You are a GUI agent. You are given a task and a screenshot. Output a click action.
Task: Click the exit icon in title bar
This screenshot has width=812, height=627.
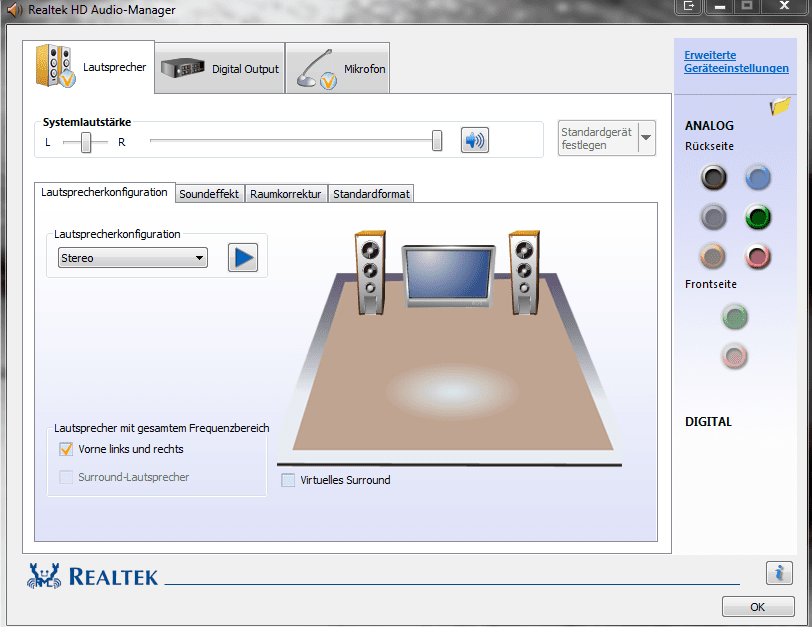tap(689, 6)
